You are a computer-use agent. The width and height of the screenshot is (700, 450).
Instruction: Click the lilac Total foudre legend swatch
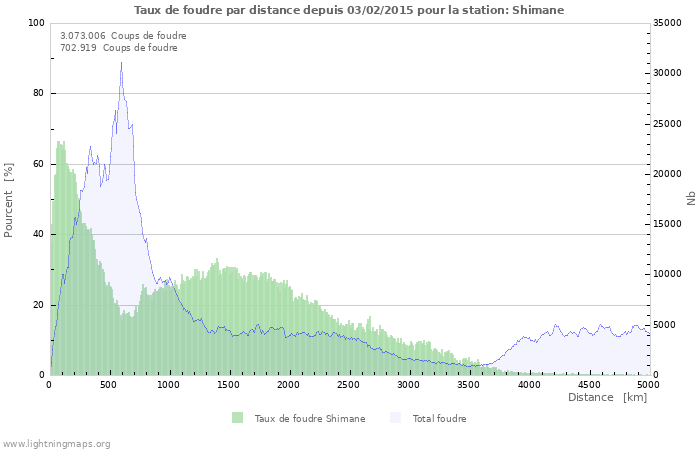[397, 418]
